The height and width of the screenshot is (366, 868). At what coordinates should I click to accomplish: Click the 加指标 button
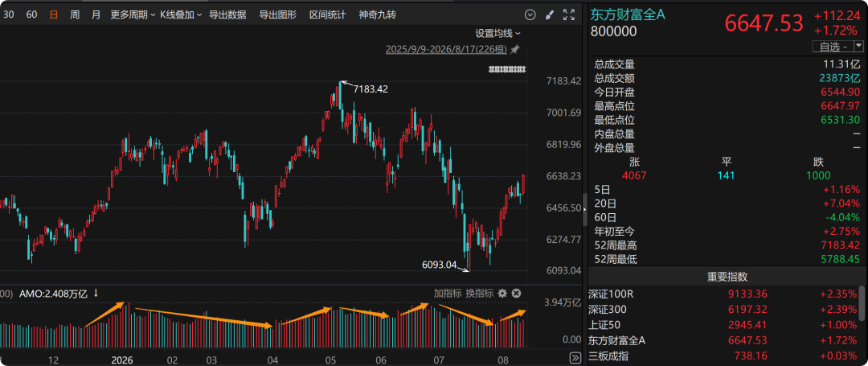[448, 293]
